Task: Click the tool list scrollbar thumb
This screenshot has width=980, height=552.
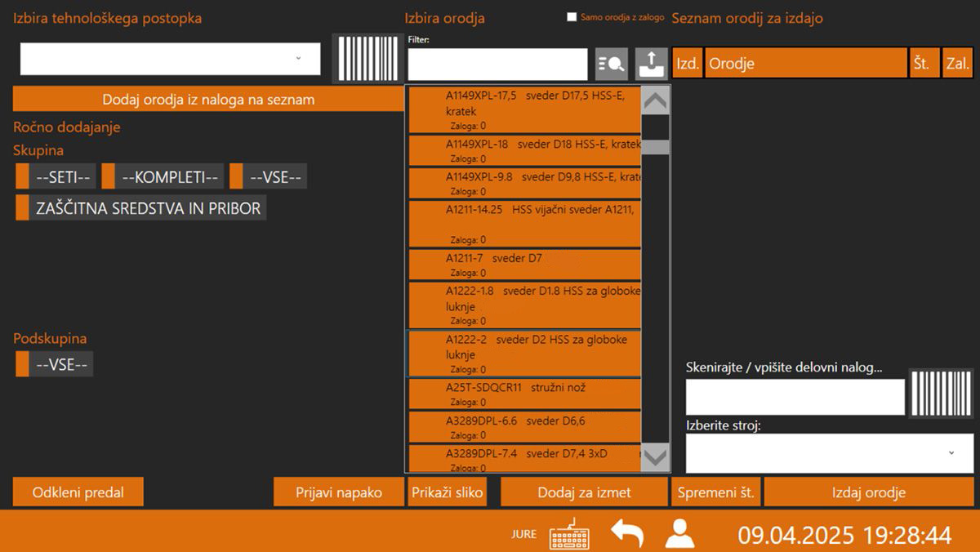Action: (x=655, y=147)
